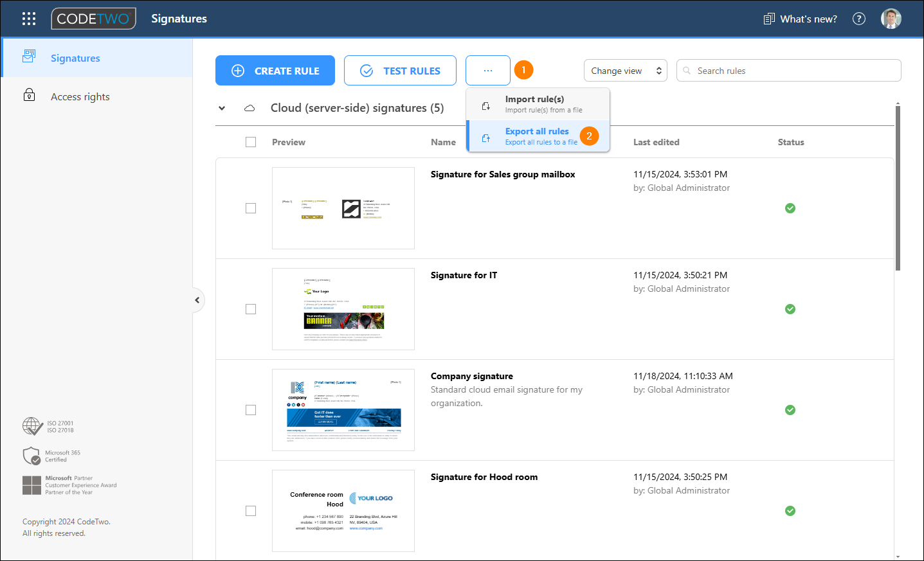Click the Signatures sidebar icon

click(29, 57)
